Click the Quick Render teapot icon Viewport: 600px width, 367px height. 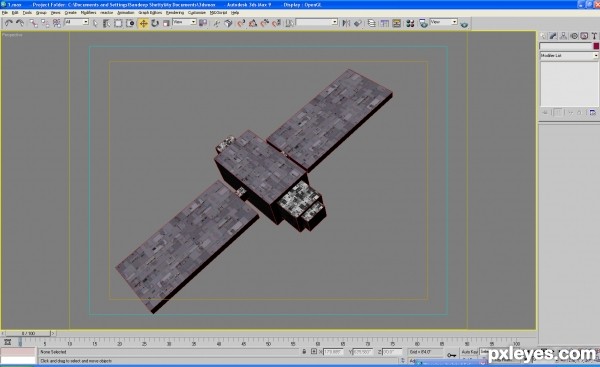point(464,24)
